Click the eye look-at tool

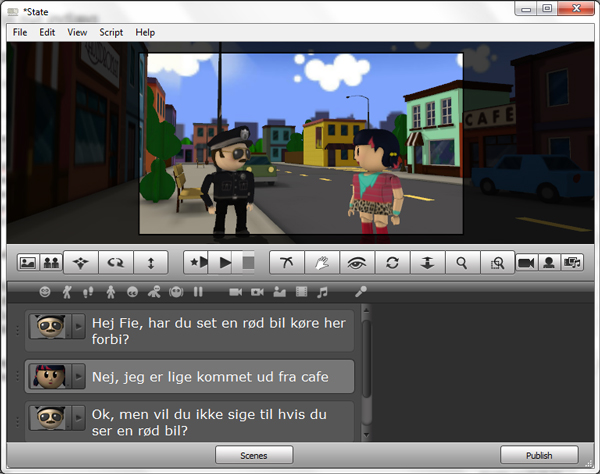tap(357, 263)
